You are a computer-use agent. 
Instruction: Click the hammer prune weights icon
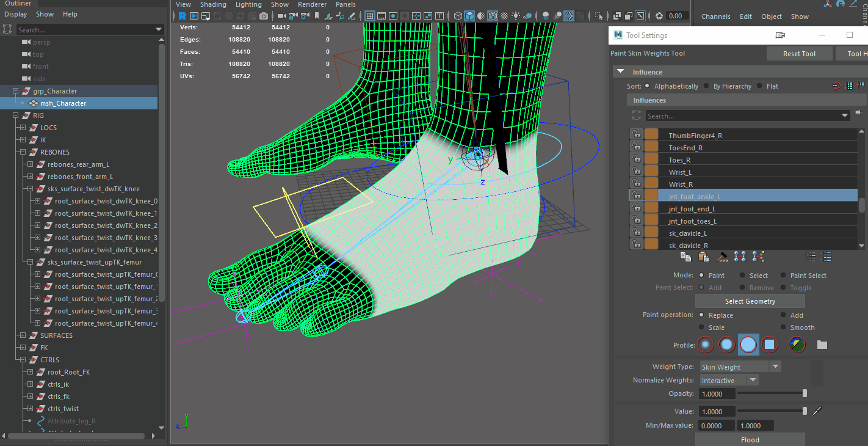click(723, 257)
